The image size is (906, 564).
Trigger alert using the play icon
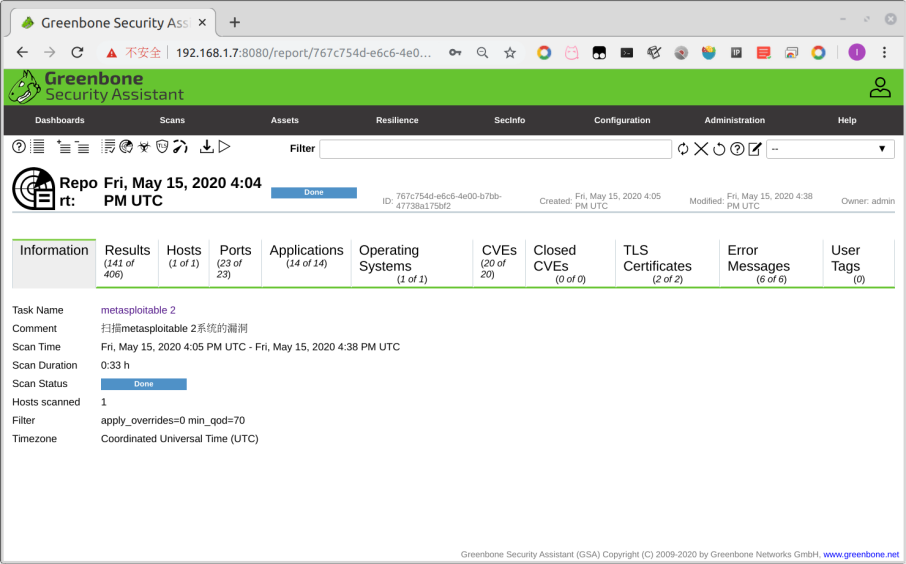tap(224, 148)
